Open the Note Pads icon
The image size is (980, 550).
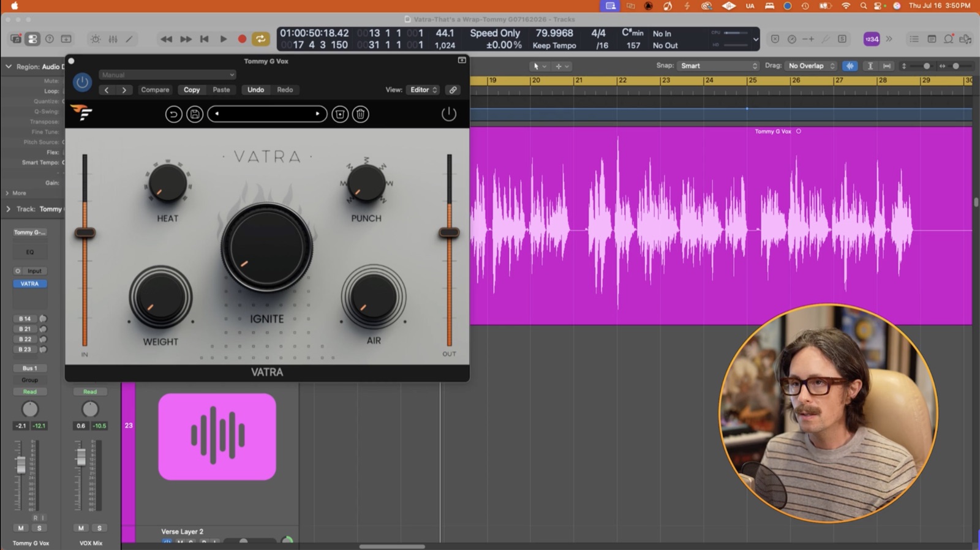pos(932,39)
